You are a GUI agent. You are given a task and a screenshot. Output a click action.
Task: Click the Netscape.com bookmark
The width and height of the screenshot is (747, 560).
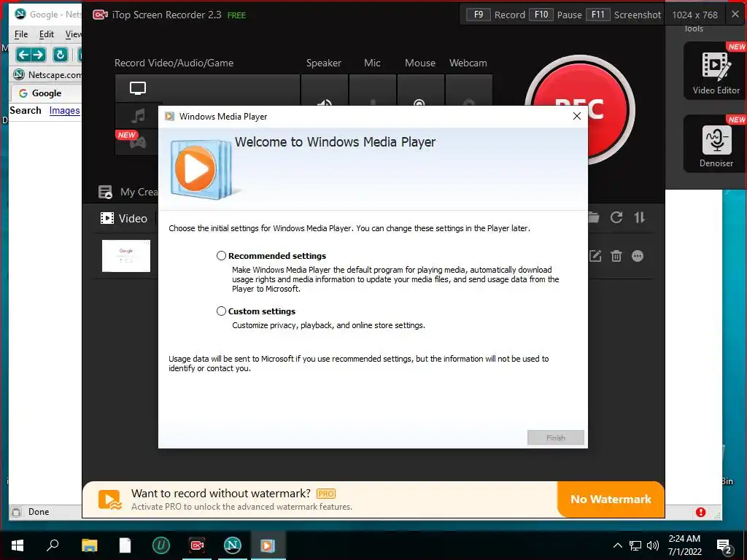47,75
